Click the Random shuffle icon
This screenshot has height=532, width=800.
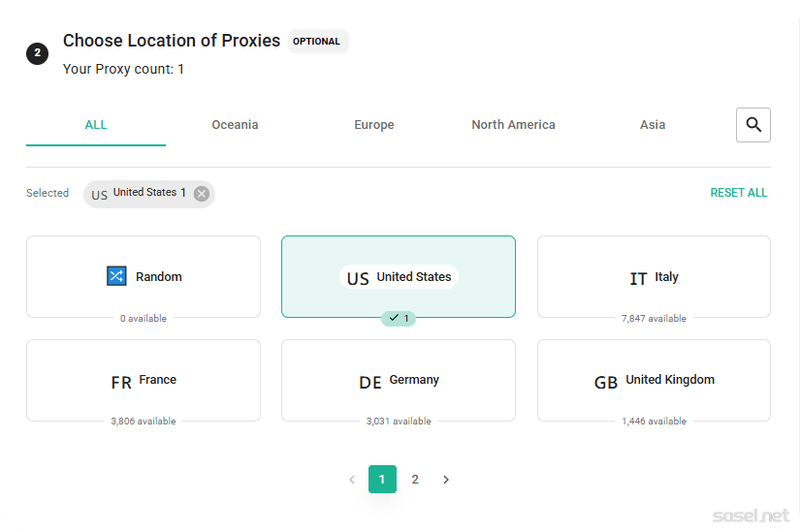pos(116,276)
